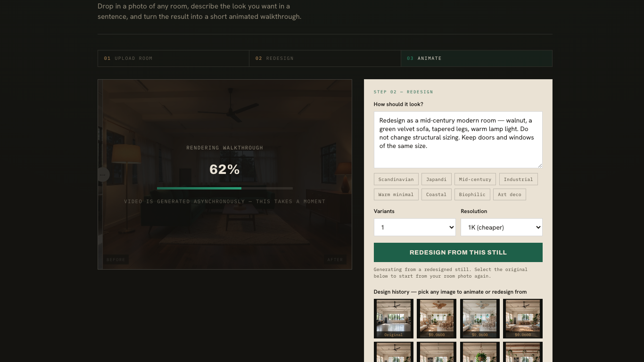Screen dimensions: 644x362
Task: Click the 'Drop in a photo of any room' intro text
Action: click(x=199, y=11)
